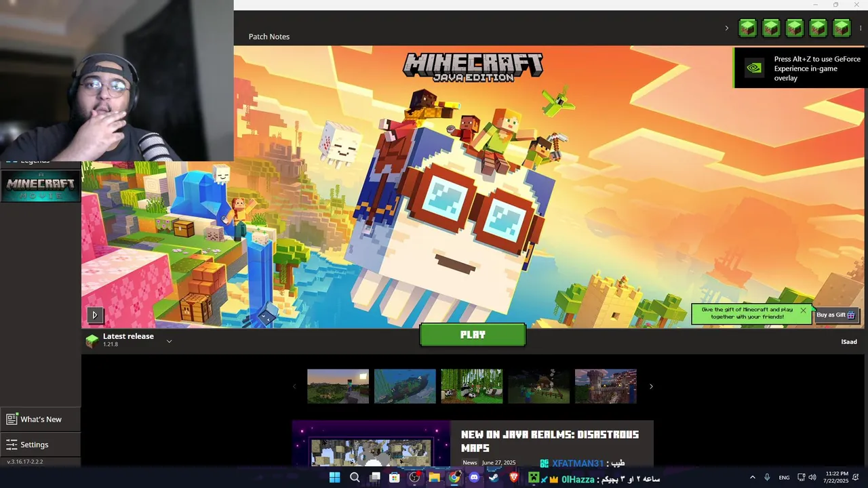Select the plains landscape screenshot thumbnail
This screenshot has width=868, height=488.
pyautogui.click(x=338, y=386)
